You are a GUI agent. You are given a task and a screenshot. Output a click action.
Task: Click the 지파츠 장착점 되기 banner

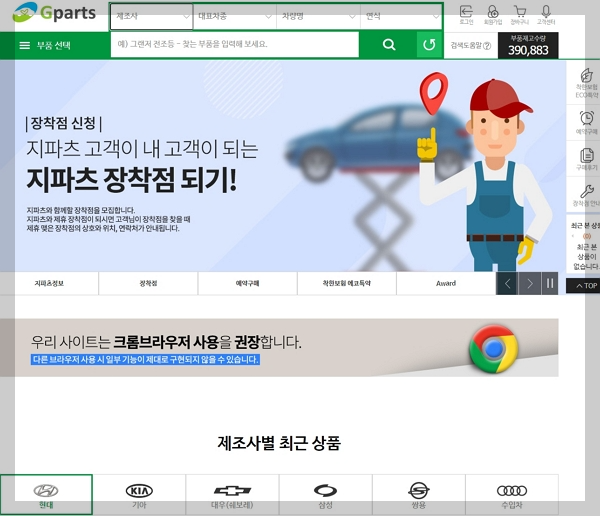pos(283,166)
